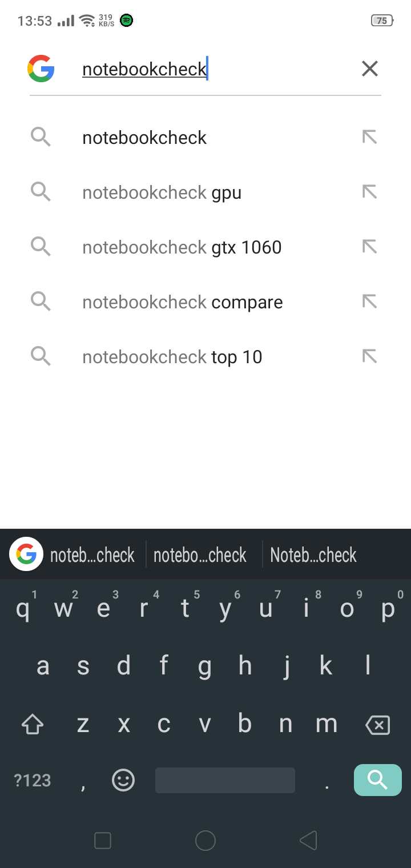Insert "notebookcheck top 10" using its arrow icon
Image resolution: width=411 pixels, height=868 pixels.
coord(370,357)
